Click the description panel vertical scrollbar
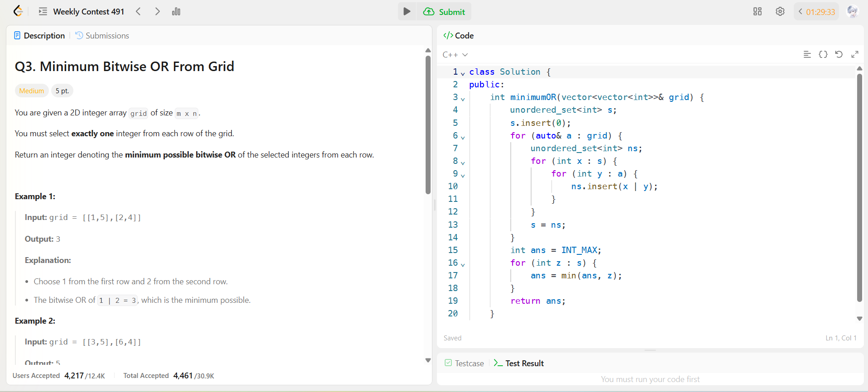868x392 pixels. [428, 124]
